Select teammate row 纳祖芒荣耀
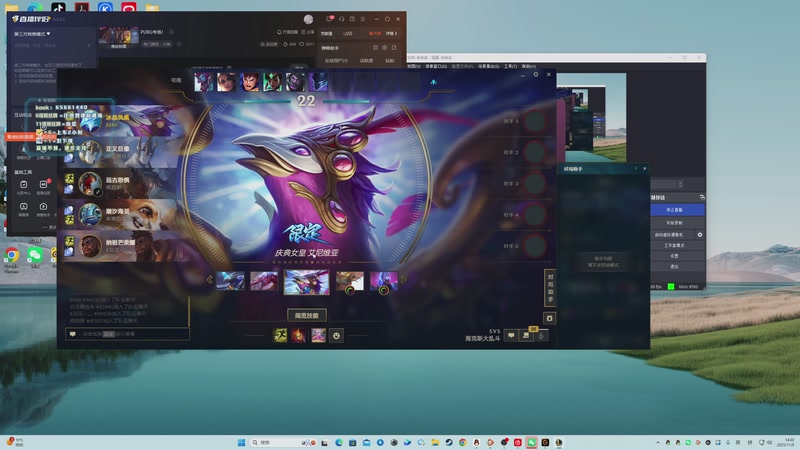The height and width of the screenshot is (450, 800). click(122, 246)
